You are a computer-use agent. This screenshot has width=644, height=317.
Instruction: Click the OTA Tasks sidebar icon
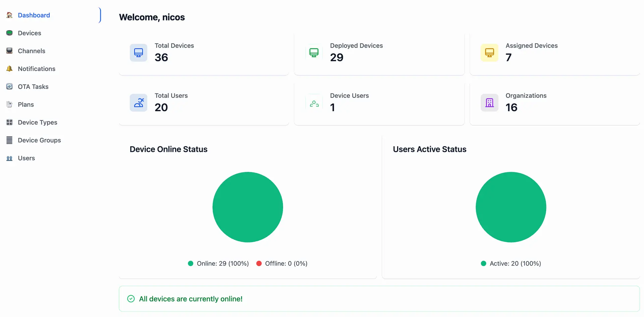[9, 86]
